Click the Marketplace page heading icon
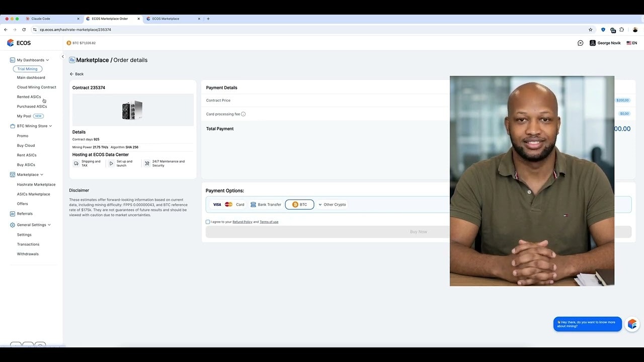The image size is (644, 362). pyautogui.click(x=72, y=60)
